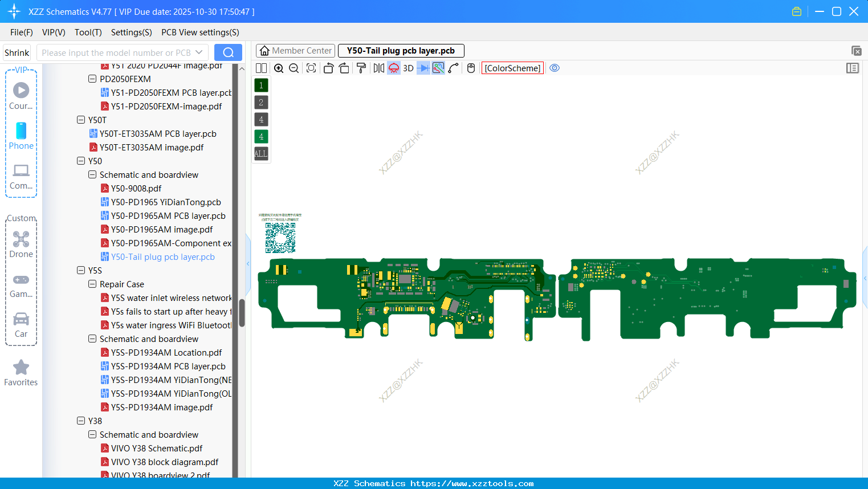868x489 pixels.
Task: Open the model number search dropdown
Action: click(x=199, y=52)
